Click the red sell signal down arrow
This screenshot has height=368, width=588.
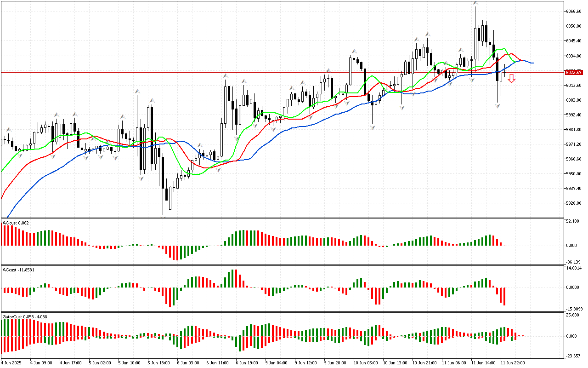tap(511, 79)
